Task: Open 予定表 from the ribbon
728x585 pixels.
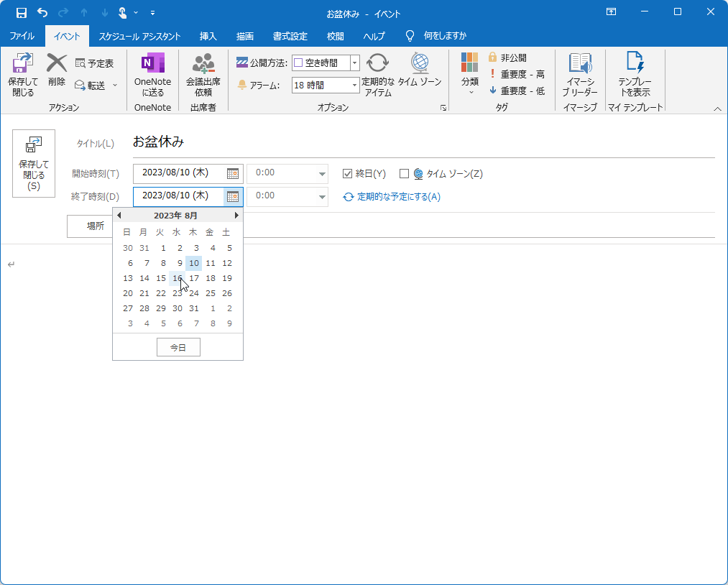Action: [94, 63]
